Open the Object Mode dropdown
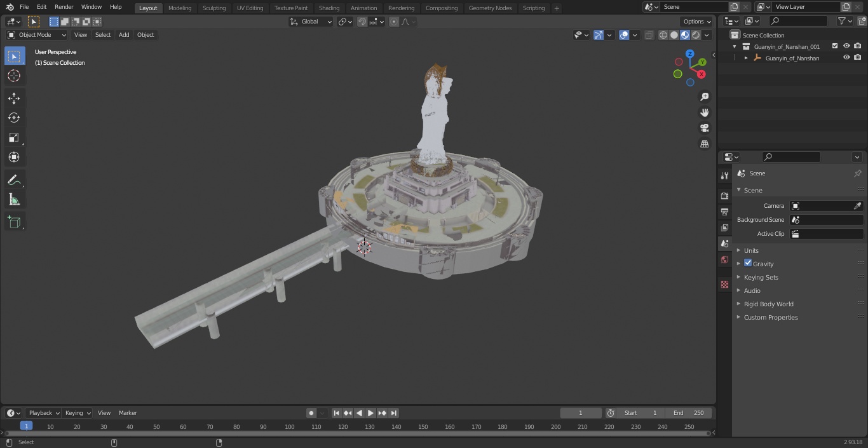Image resolution: width=868 pixels, height=448 pixels. pyautogui.click(x=37, y=35)
